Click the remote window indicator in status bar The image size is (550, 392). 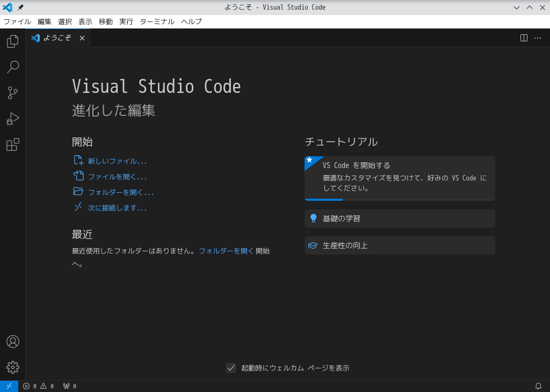click(9, 386)
